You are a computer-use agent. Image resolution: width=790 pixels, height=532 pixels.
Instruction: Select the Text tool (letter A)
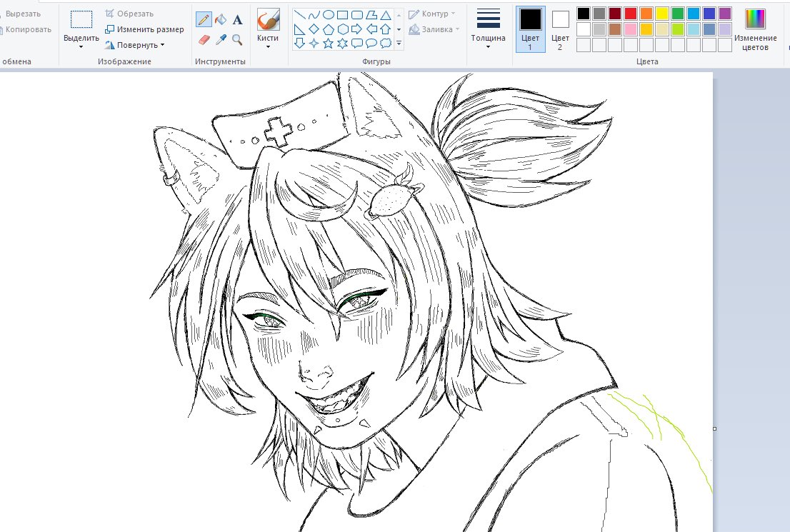tap(237, 20)
